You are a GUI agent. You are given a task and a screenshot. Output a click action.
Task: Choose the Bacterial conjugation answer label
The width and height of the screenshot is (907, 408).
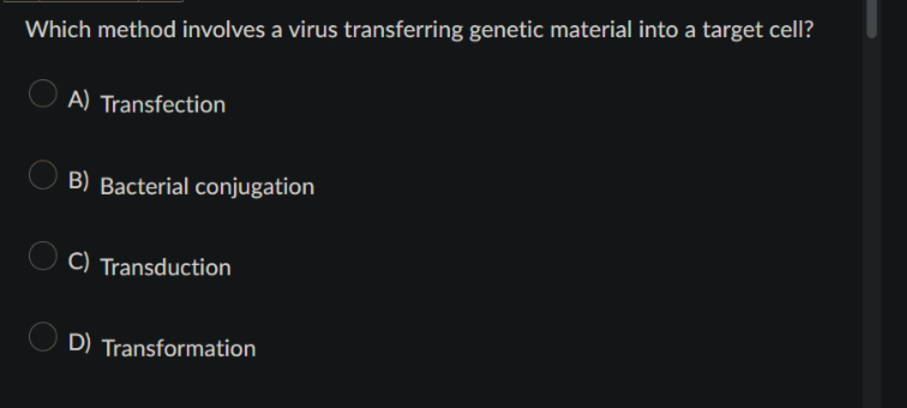207,187
